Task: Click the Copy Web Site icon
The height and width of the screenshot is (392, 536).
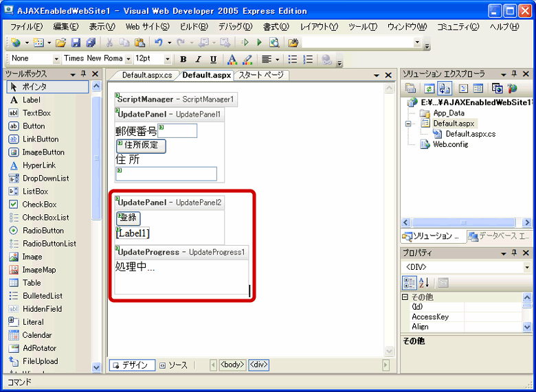Action: coord(498,89)
